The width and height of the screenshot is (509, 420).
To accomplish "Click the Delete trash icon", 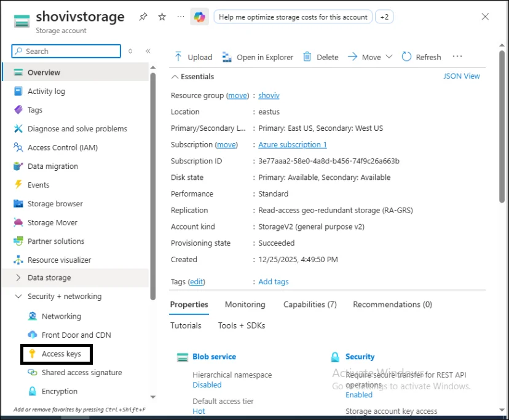I will coord(307,56).
